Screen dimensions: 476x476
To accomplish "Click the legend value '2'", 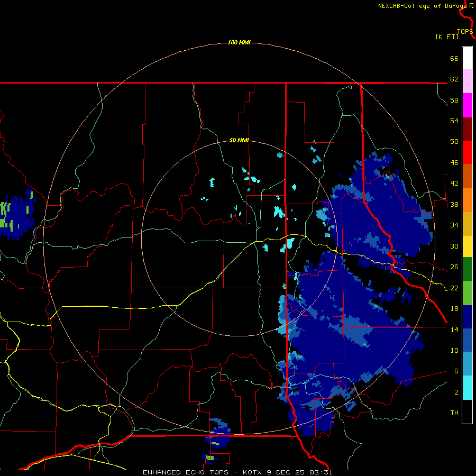I will (x=456, y=392).
